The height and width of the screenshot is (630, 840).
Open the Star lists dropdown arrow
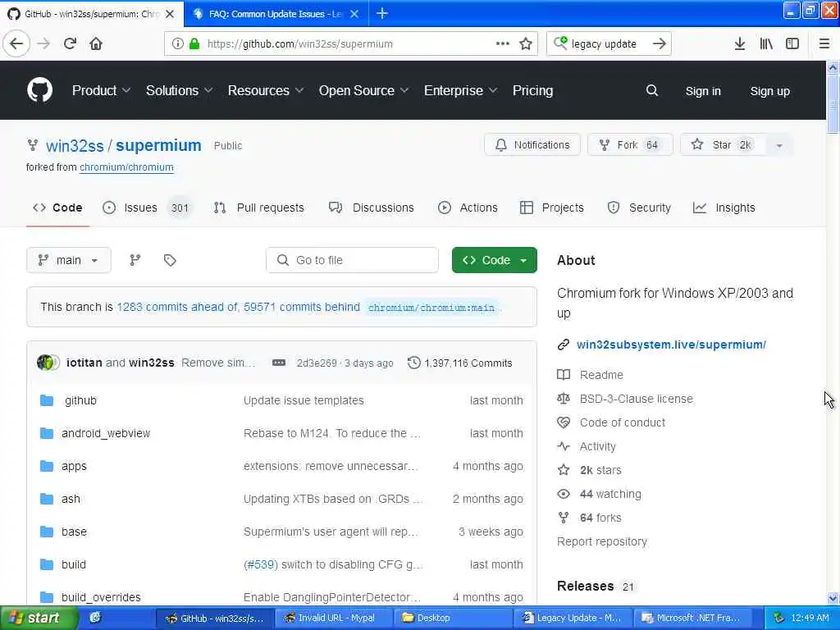(779, 146)
